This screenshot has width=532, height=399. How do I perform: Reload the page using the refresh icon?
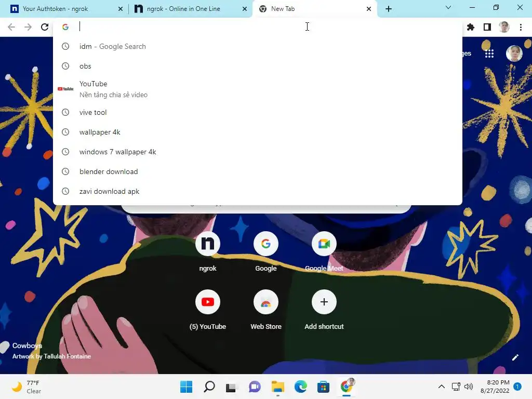coord(45,27)
